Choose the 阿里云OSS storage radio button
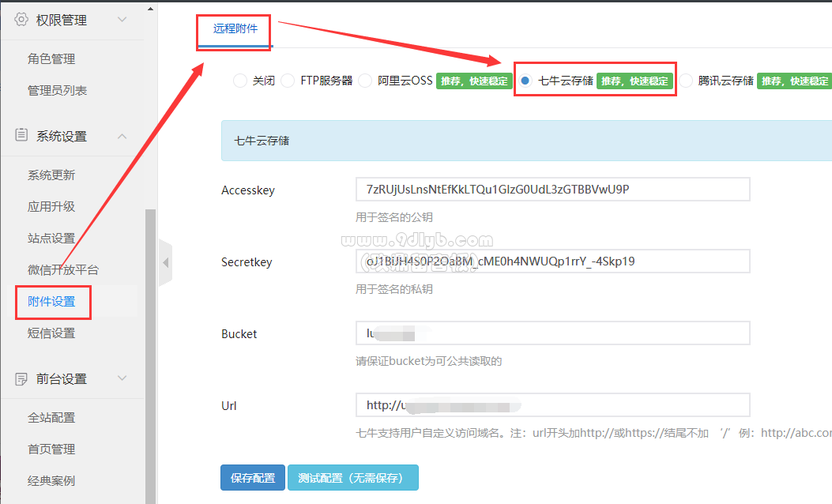 (365, 81)
